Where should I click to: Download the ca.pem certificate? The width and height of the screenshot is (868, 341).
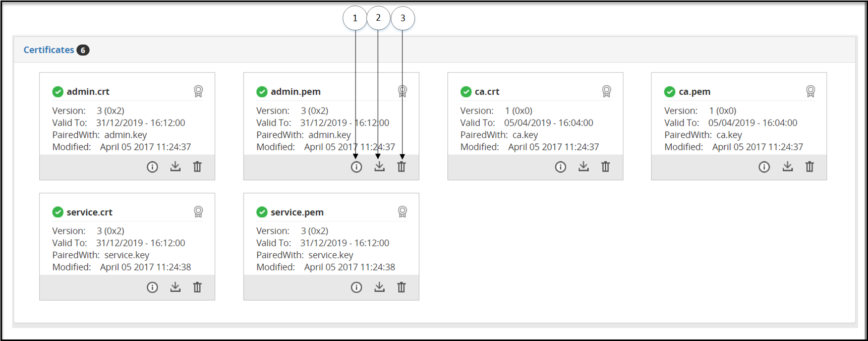(x=787, y=166)
